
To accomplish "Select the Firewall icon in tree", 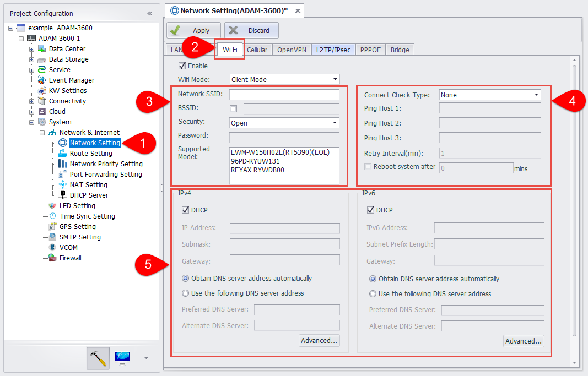I will tap(52, 258).
